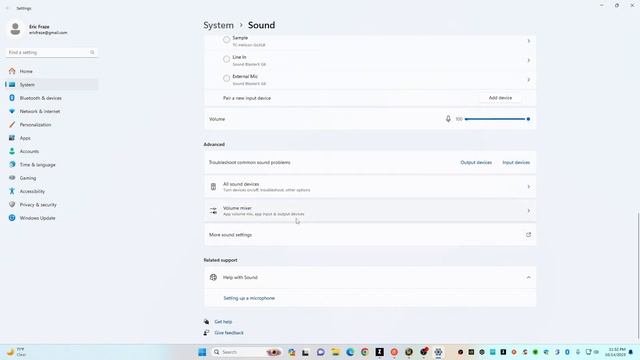Viewport: 640px width, 360px height.
Task: Select the Line In radio button
Action: 226,59
